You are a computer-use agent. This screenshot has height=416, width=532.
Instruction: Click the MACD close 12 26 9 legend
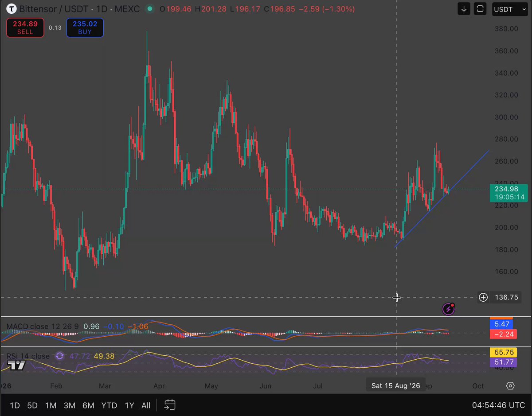(x=43, y=327)
